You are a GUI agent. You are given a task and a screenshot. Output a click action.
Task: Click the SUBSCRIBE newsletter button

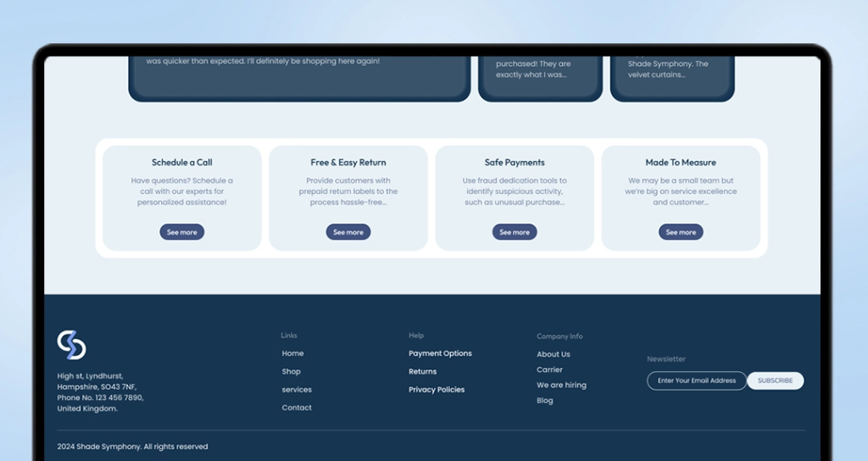pos(775,380)
